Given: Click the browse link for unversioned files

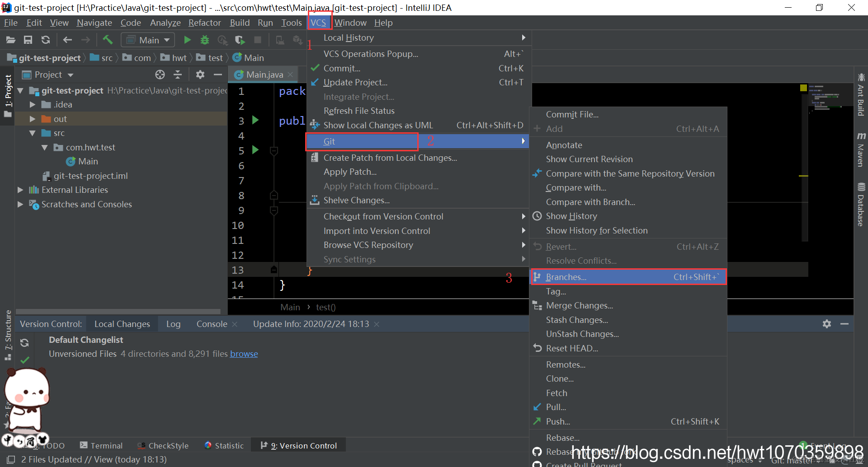Looking at the screenshot, I should (x=244, y=354).
